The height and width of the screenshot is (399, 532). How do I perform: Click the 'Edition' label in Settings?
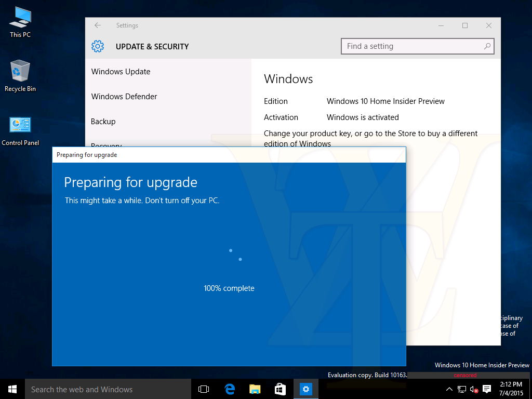(276, 101)
